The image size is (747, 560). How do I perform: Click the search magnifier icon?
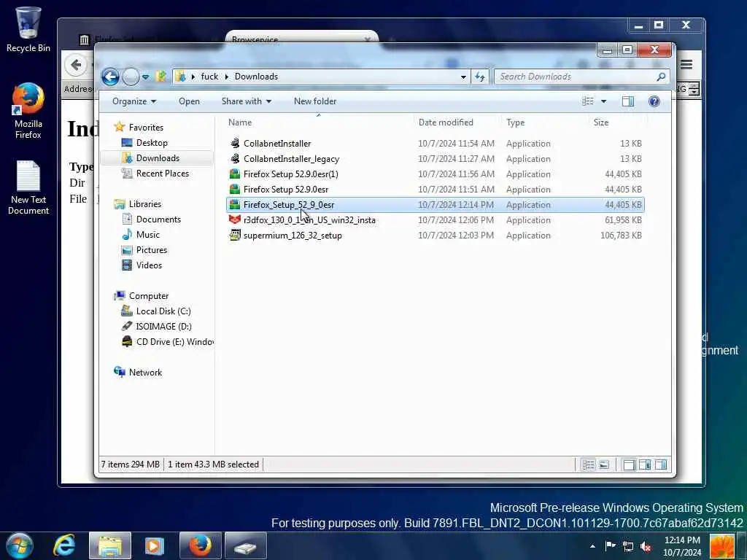pos(661,77)
